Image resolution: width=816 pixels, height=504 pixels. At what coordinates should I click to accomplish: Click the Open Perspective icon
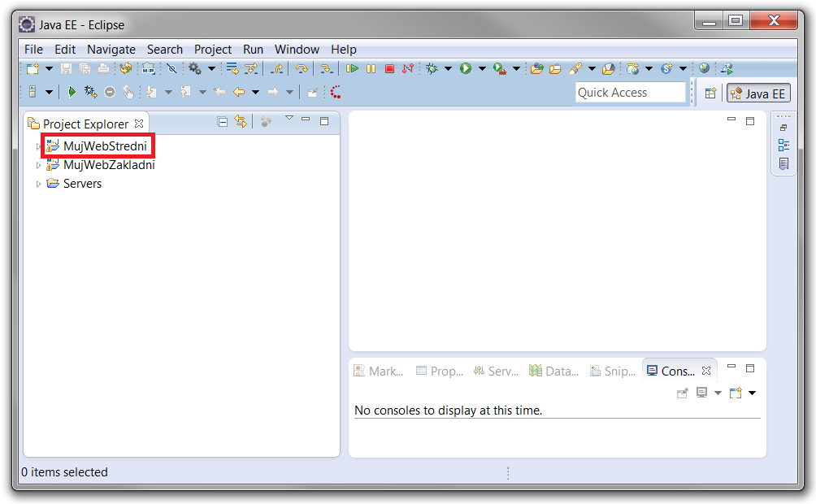pos(710,93)
